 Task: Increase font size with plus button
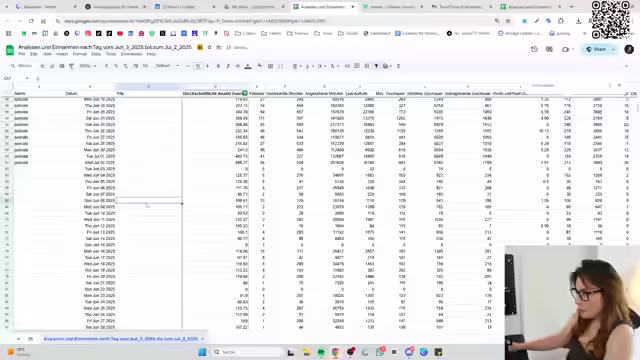[x=207, y=66]
